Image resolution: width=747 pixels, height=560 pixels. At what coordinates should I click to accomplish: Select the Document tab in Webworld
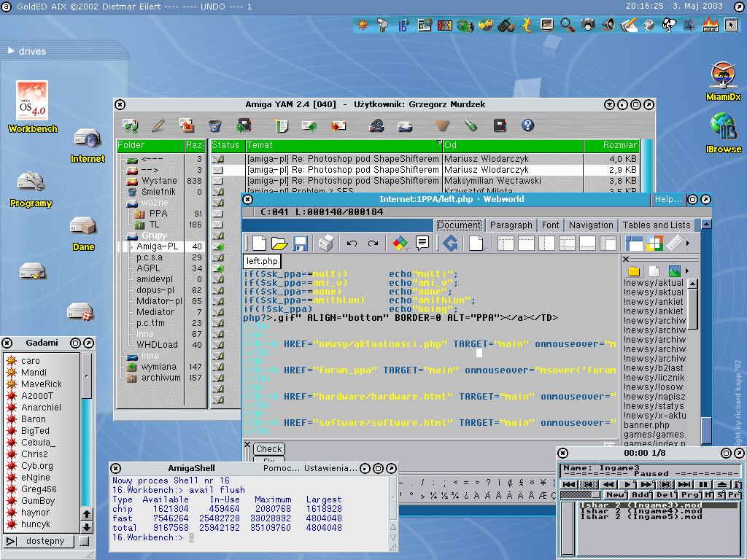(x=459, y=225)
